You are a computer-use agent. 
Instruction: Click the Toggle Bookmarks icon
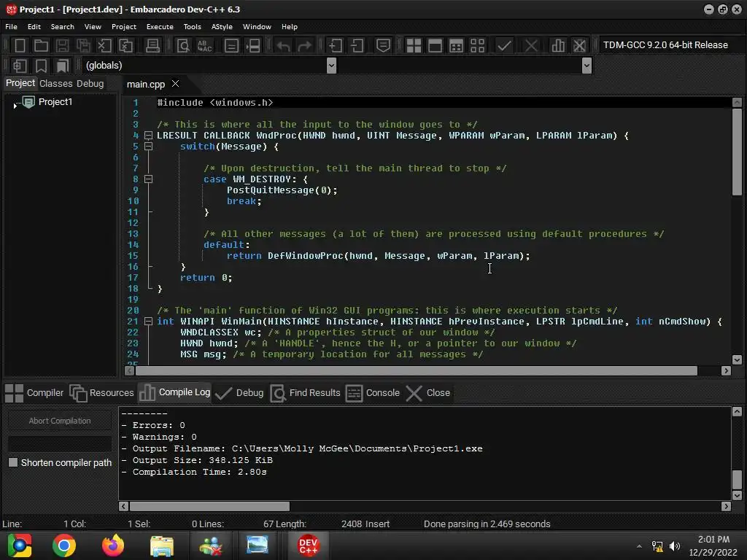pos(41,66)
